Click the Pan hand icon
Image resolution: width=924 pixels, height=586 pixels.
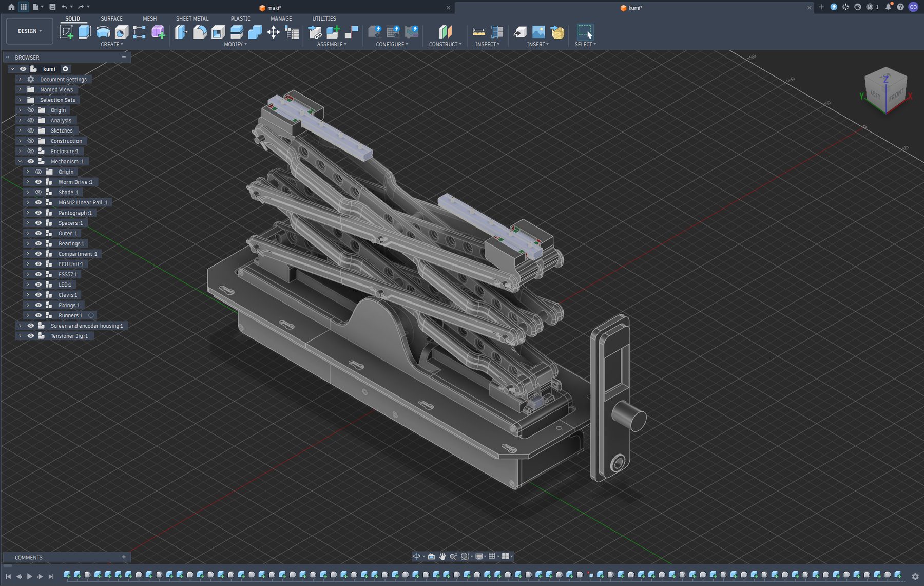click(442, 556)
